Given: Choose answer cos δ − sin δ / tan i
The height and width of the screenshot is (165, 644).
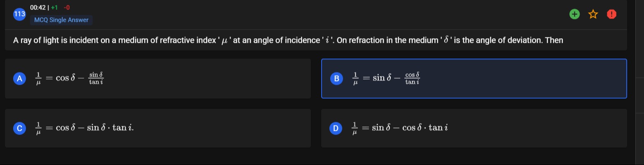Looking at the screenshot, I should (x=158, y=79).
